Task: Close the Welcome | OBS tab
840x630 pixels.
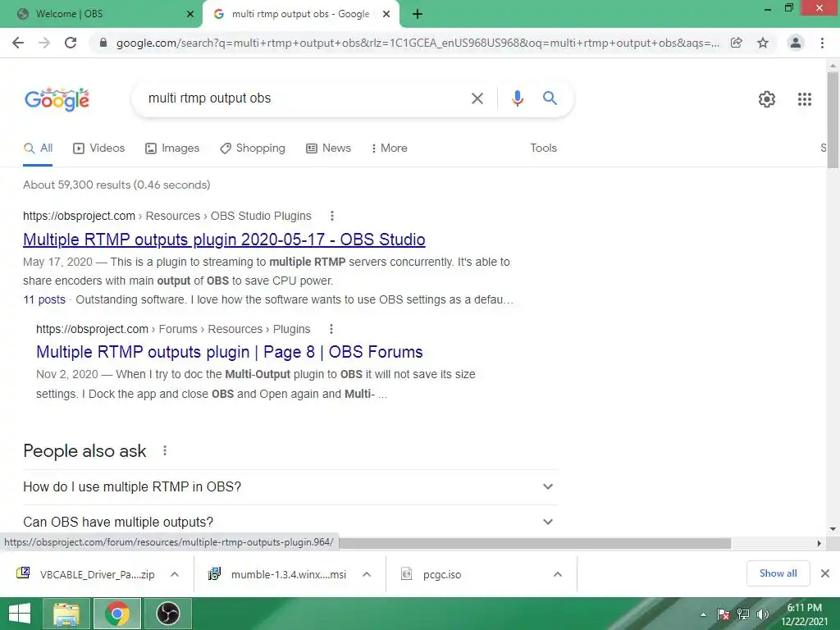Action: coord(189,15)
